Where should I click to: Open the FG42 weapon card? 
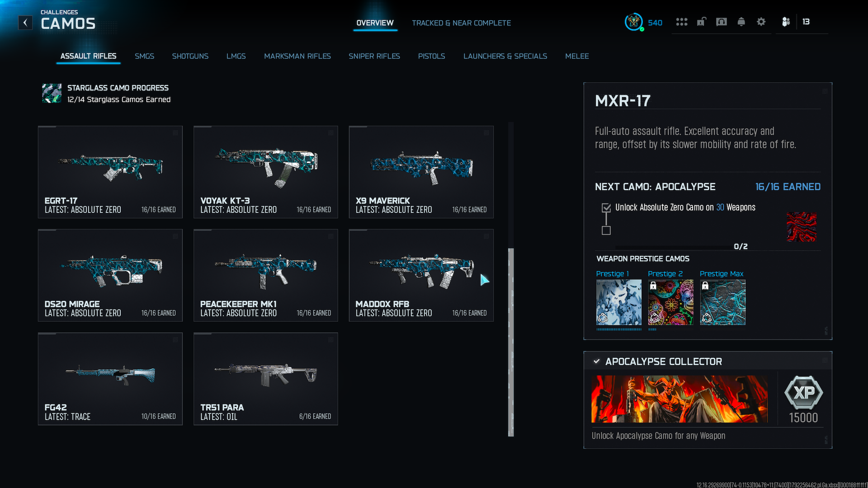110,379
